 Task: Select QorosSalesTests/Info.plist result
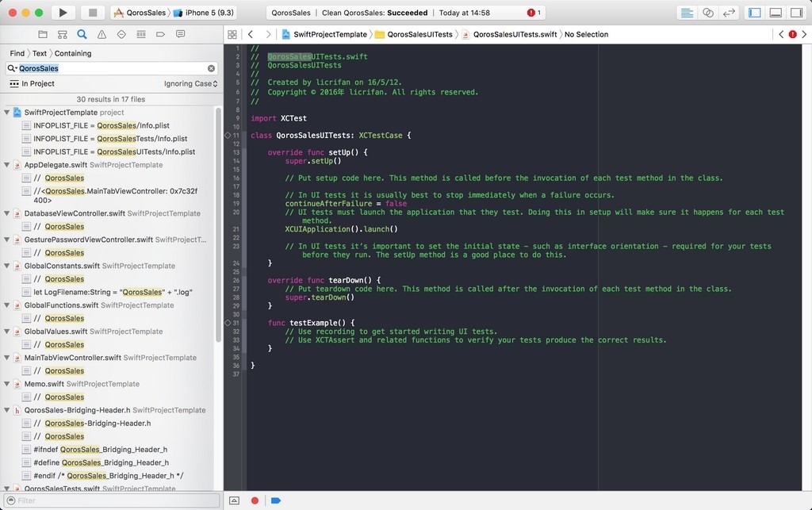109,139
